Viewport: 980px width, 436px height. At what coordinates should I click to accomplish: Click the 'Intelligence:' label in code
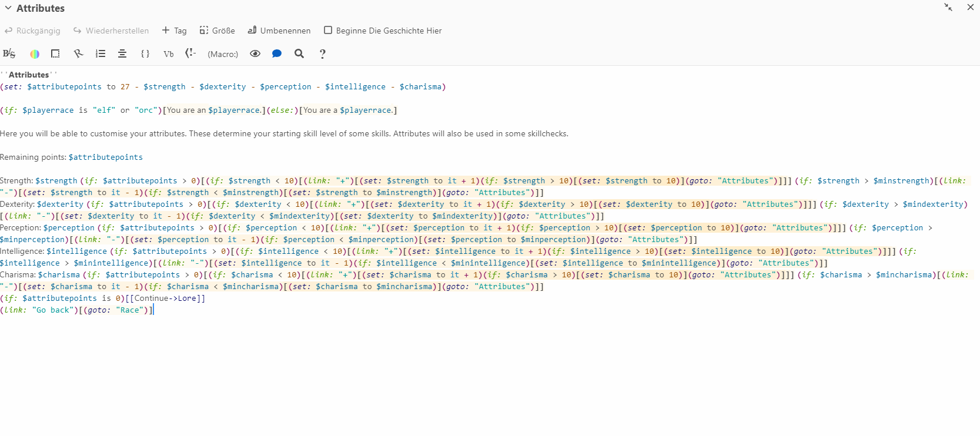[x=22, y=251]
